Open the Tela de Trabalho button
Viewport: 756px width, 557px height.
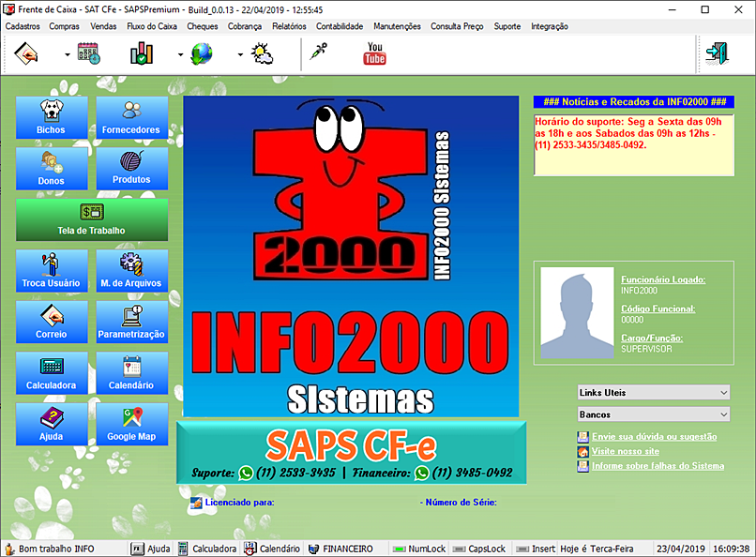[x=92, y=219]
